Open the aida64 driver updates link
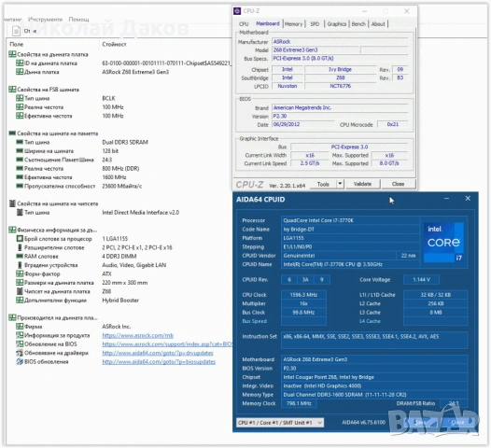491x448 pixels. click(x=158, y=353)
